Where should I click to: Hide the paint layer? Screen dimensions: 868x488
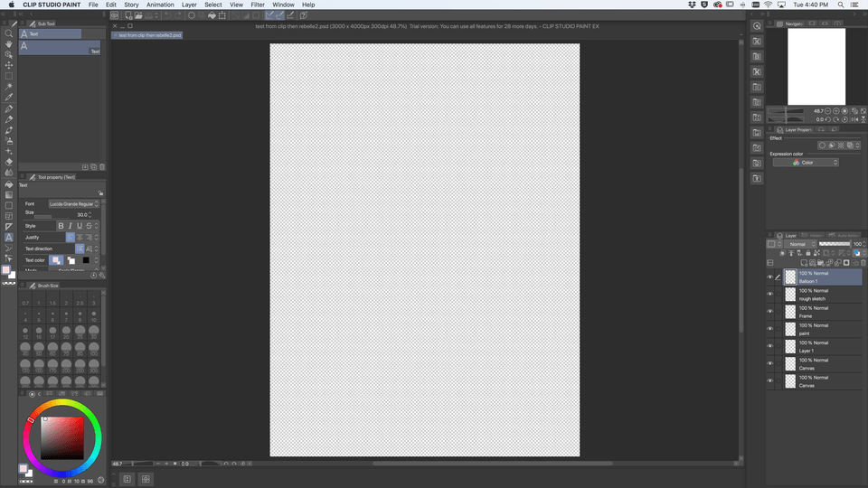[770, 329]
